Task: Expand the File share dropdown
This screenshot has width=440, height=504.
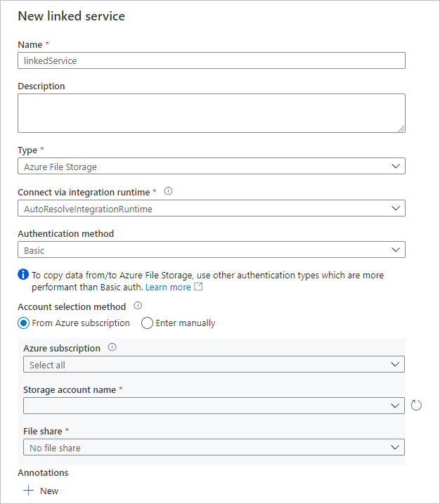Action: click(x=214, y=448)
